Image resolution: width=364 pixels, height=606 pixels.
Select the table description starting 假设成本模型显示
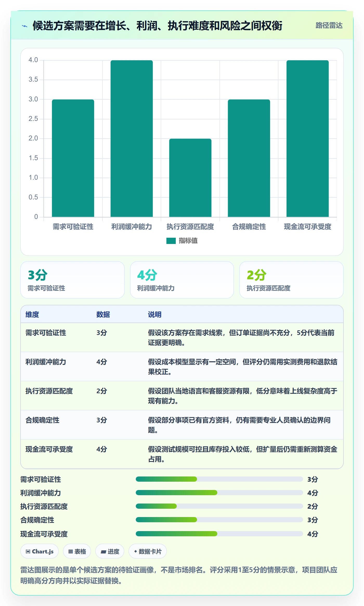[243, 367]
